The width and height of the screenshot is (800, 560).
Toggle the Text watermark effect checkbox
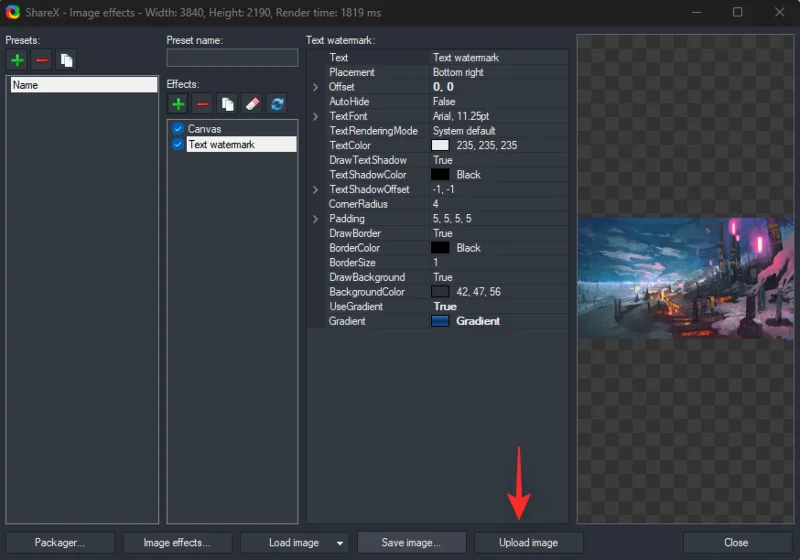(178, 144)
